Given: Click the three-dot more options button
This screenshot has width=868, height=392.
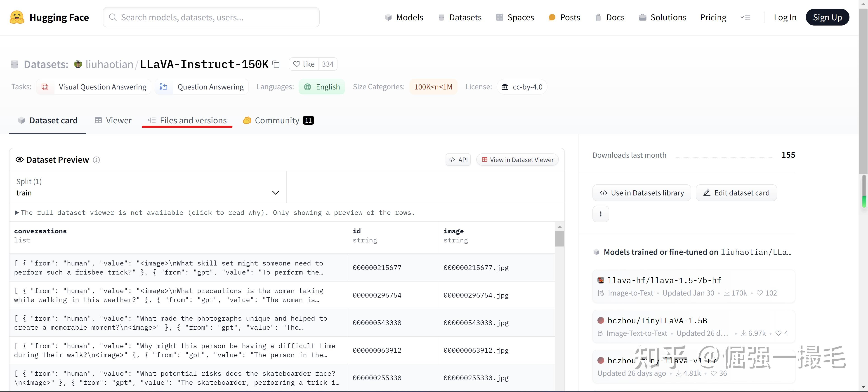Looking at the screenshot, I should [600, 214].
